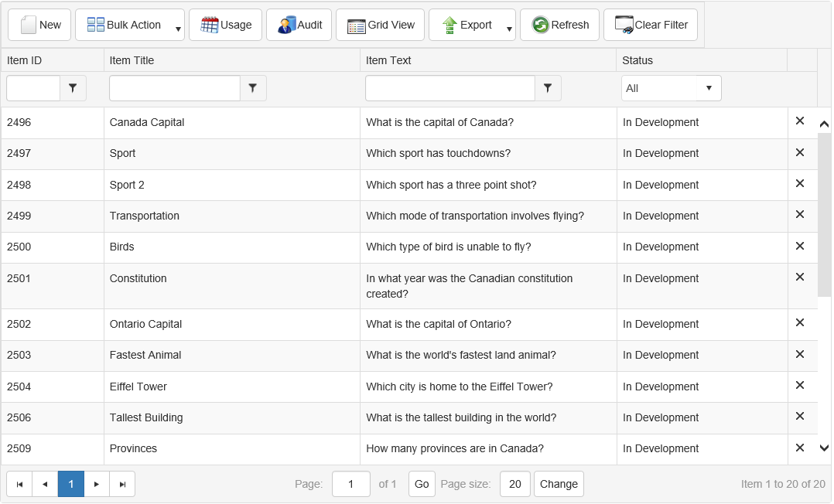Go to the last page
Image resolution: width=834 pixels, height=504 pixels.
tap(122, 484)
